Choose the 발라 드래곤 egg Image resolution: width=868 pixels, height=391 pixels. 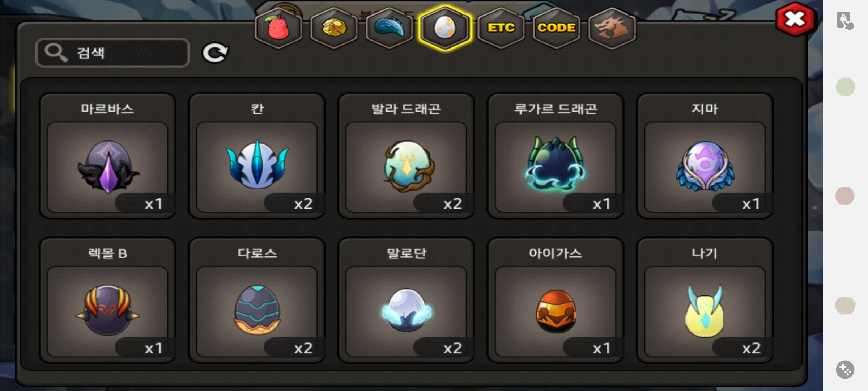pyautogui.click(x=406, y=156)
